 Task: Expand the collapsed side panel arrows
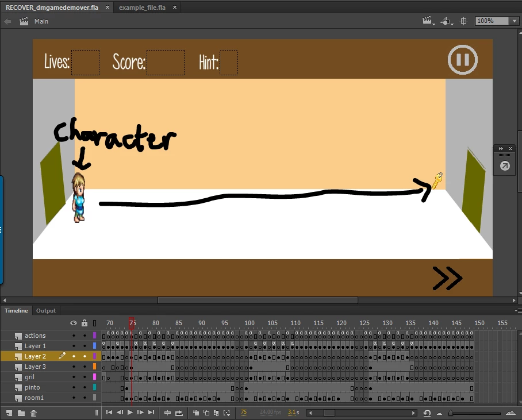(x=500, y=148)
